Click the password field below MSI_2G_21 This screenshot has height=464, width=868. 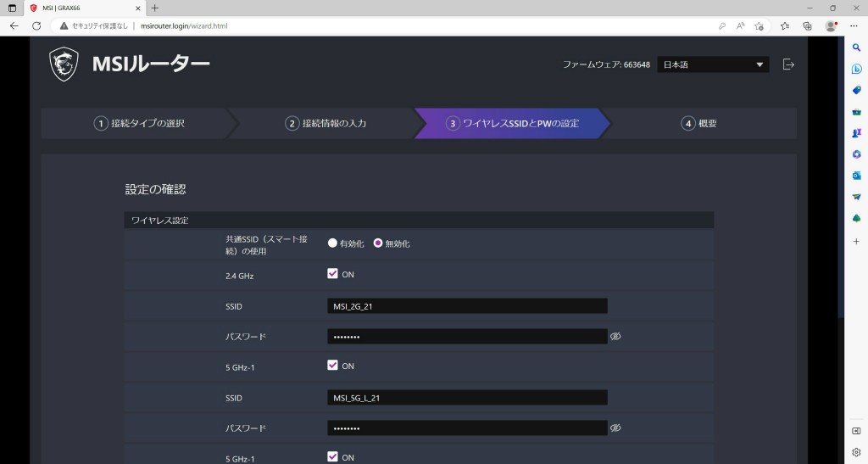[x=467, y=336]
